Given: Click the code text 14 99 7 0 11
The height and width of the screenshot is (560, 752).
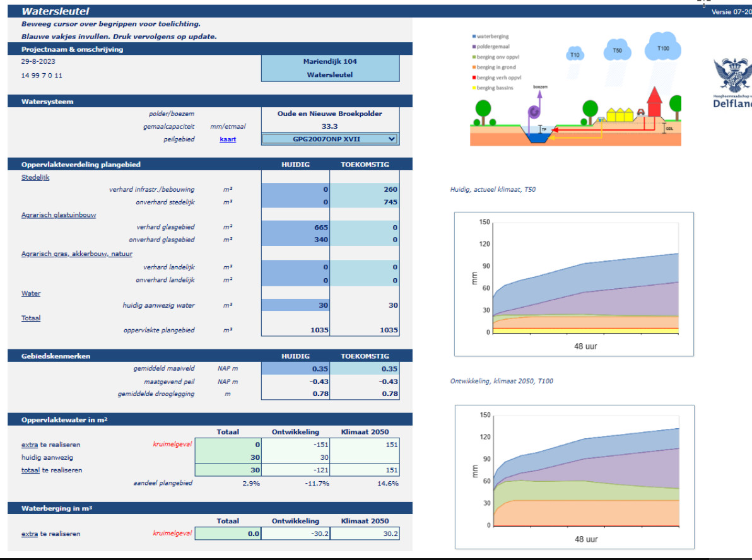Looking at the screenshot, I should click(42, 75).
